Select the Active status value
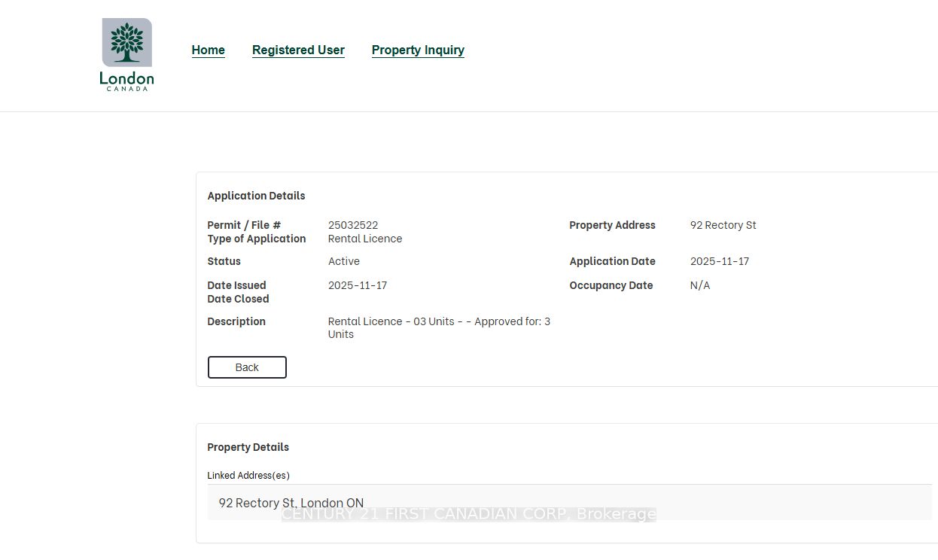 (344, 261)
